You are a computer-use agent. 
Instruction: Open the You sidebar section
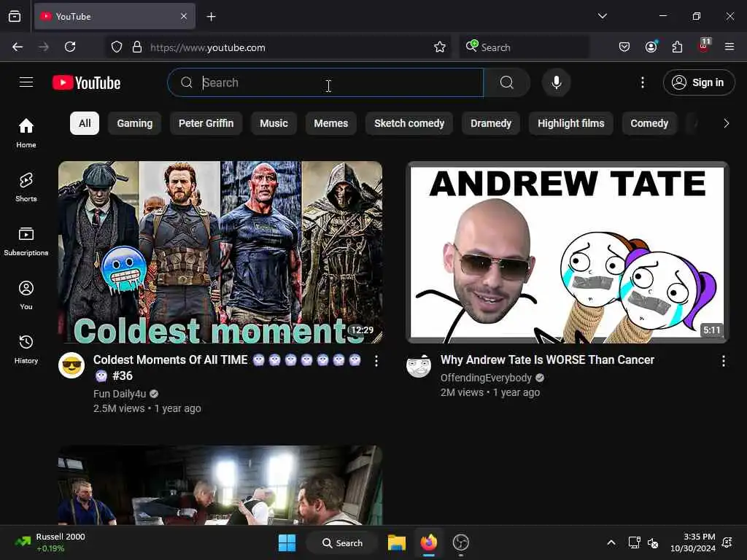26,295
